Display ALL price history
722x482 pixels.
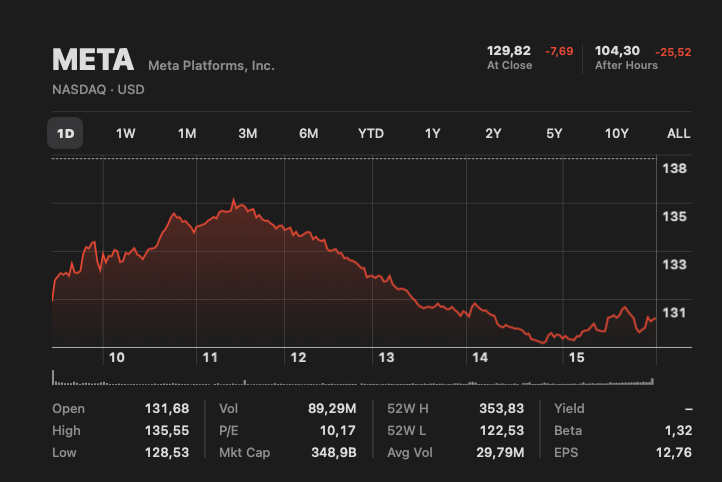[x=678, y=133]
